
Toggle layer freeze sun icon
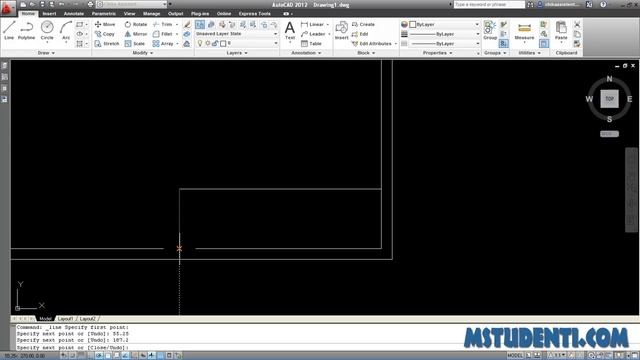207,43
